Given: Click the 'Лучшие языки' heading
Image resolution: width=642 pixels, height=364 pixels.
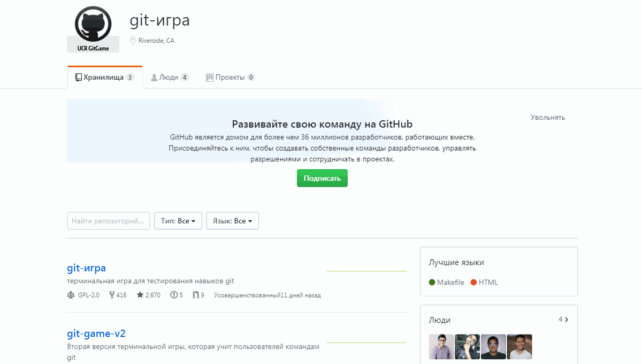Looking at the screenshot, I should tap(456, 262).
